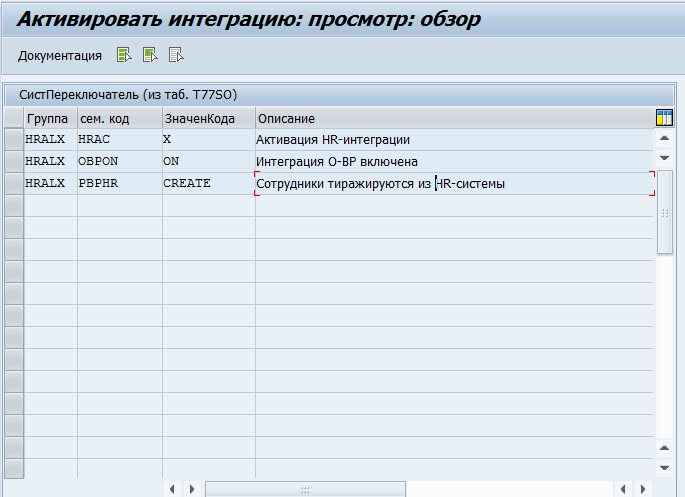
Task: Click the сем. код column header
Action: 120,118
